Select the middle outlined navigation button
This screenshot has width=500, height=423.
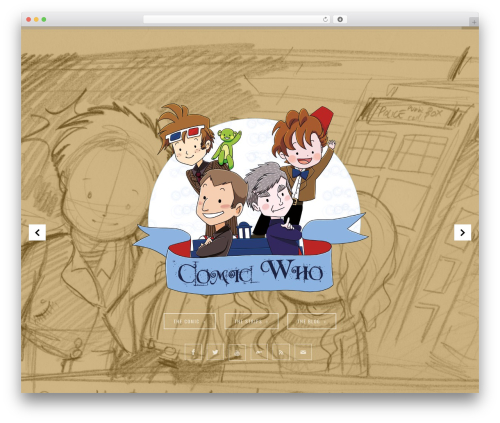click(251, 321)
